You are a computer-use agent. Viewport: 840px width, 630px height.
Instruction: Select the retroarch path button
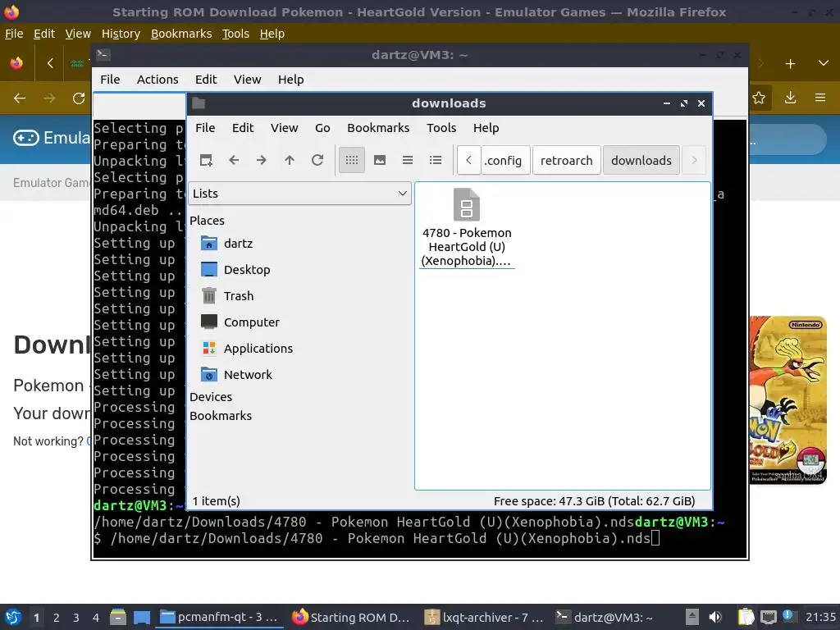coord(566,160)
